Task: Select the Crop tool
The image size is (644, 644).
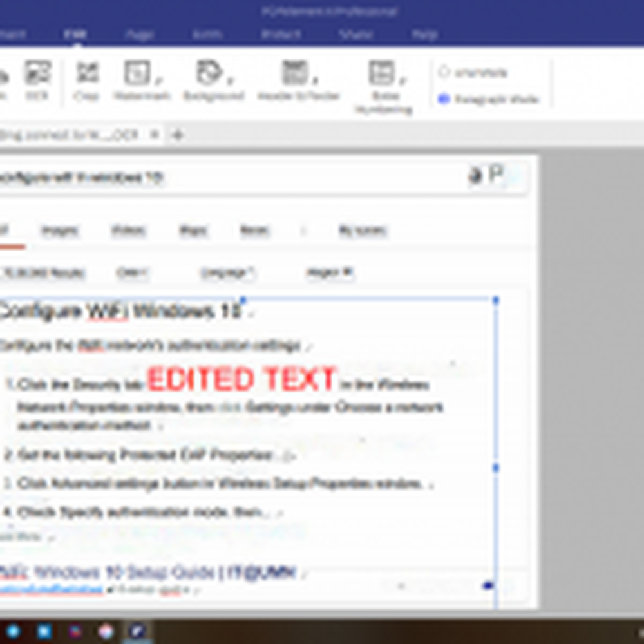Action: click(x=87, y=80)
